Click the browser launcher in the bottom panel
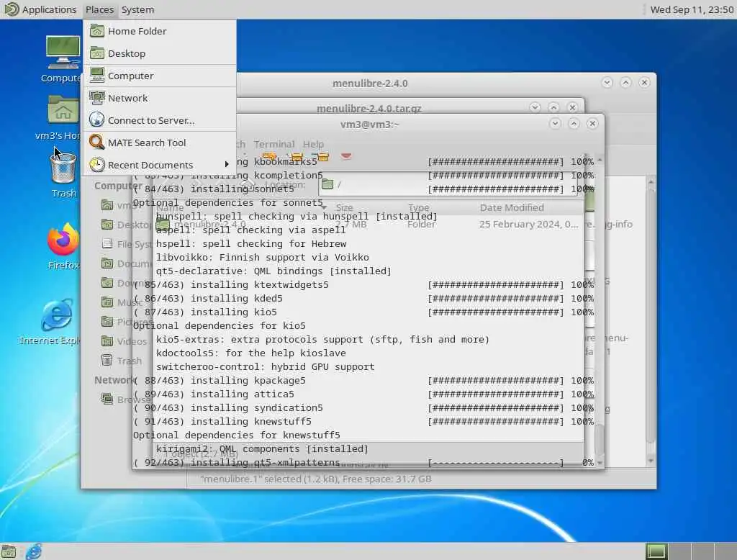 coord(34,551)
